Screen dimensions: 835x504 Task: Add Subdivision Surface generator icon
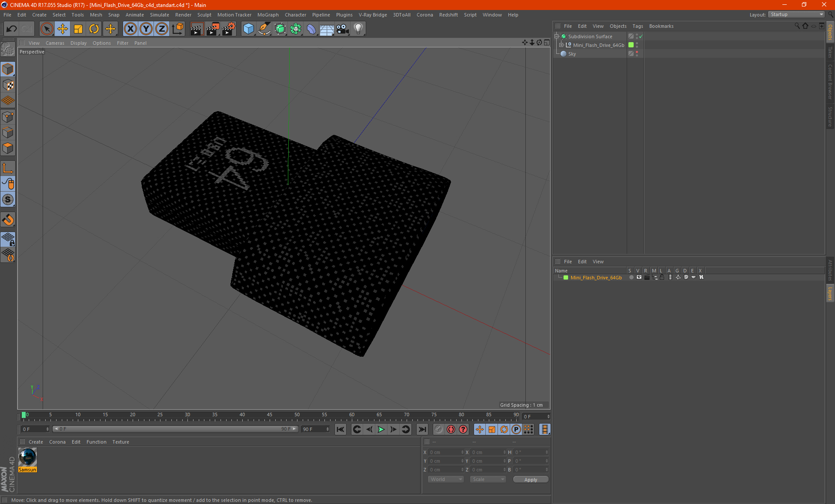(280, 29)
